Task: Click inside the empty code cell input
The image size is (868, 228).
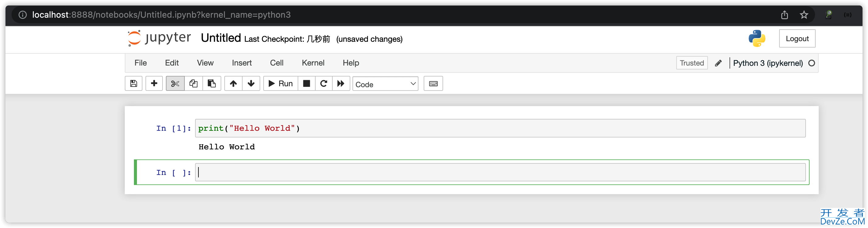Action: pyautogui.click(x=500, y=172)
